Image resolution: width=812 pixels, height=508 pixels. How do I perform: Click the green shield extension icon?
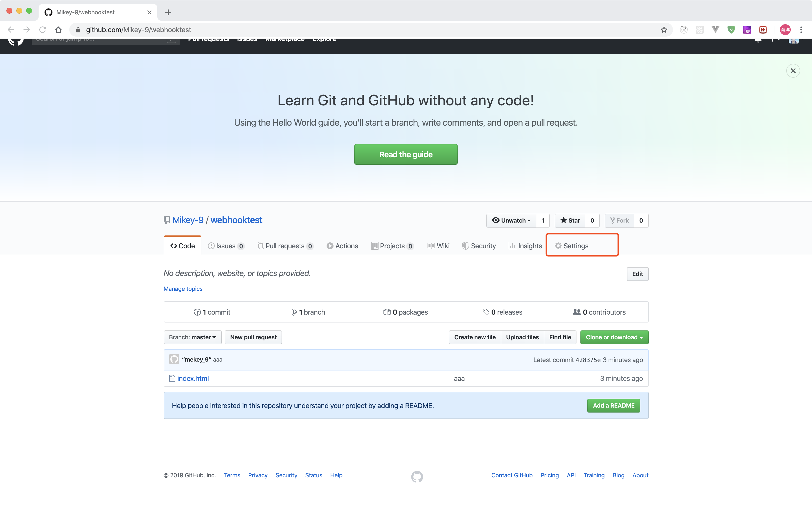(x=731, y=30)
